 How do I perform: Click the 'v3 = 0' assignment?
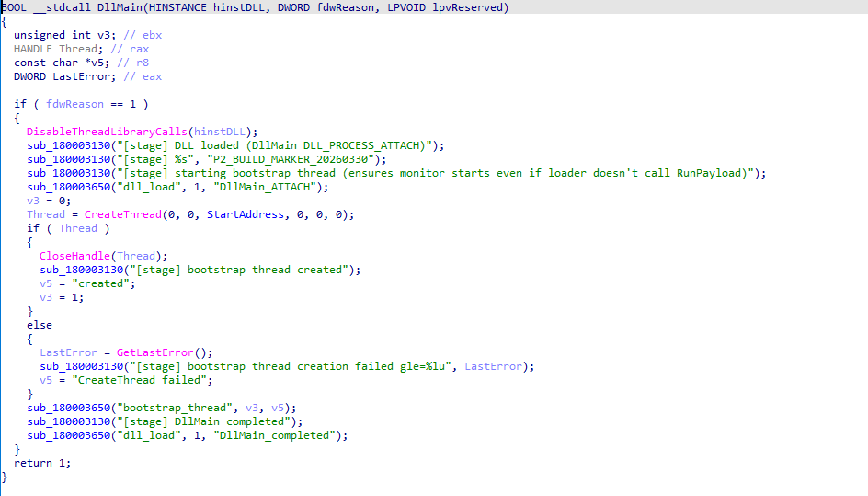click(49, 201)
